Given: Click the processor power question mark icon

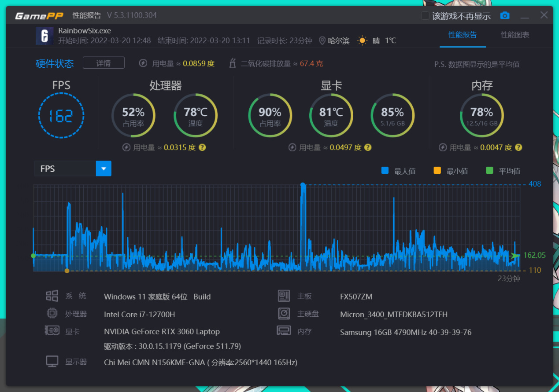Looking at the screenshot, I should click(x=202, y=147).
